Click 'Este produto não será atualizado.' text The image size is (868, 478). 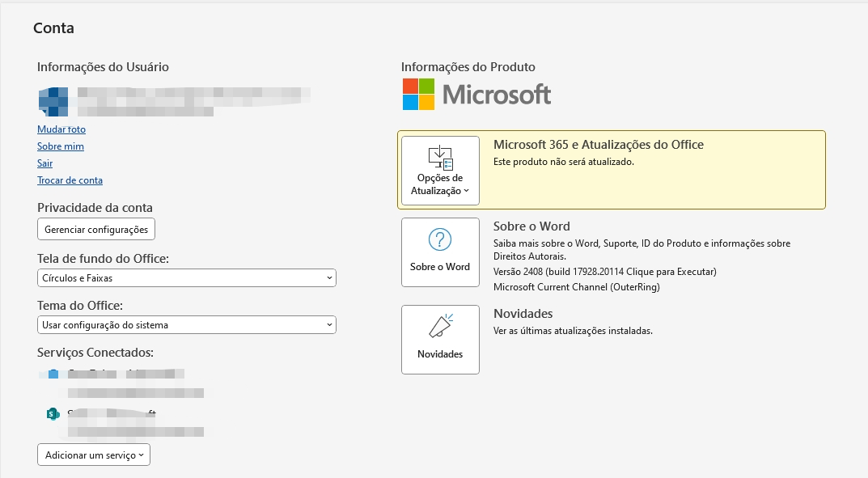pos(564,162)
